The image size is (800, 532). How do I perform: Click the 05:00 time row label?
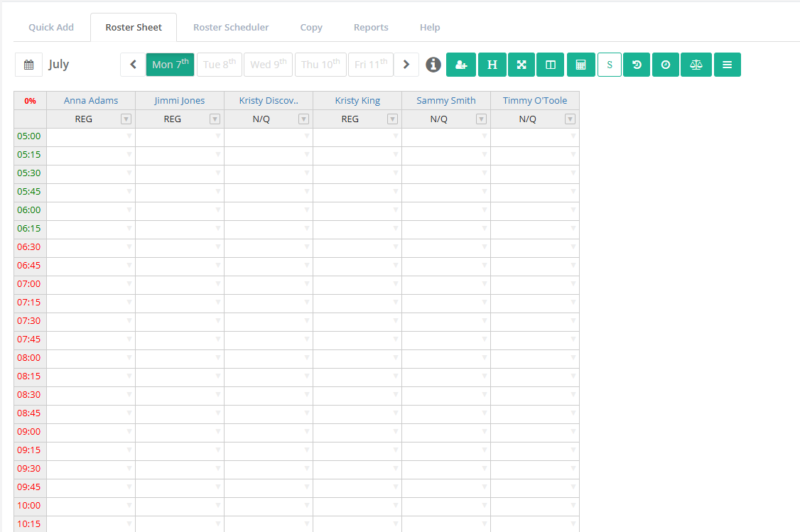(x=29, y=136)
